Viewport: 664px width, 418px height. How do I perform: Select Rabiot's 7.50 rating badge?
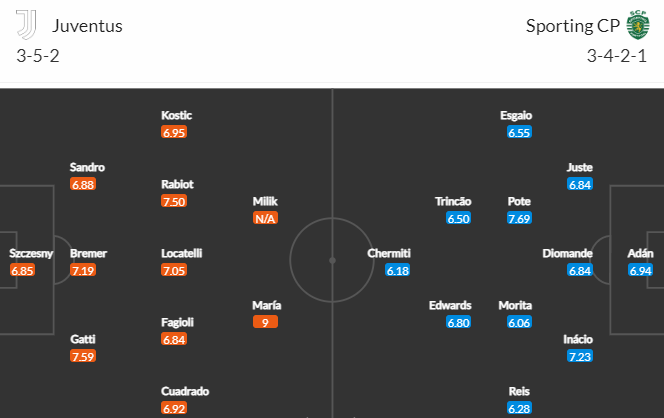(x=174, y=201)
